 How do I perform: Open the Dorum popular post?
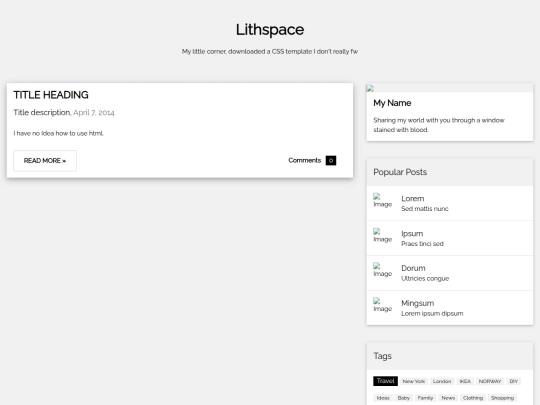pos(450,273)
